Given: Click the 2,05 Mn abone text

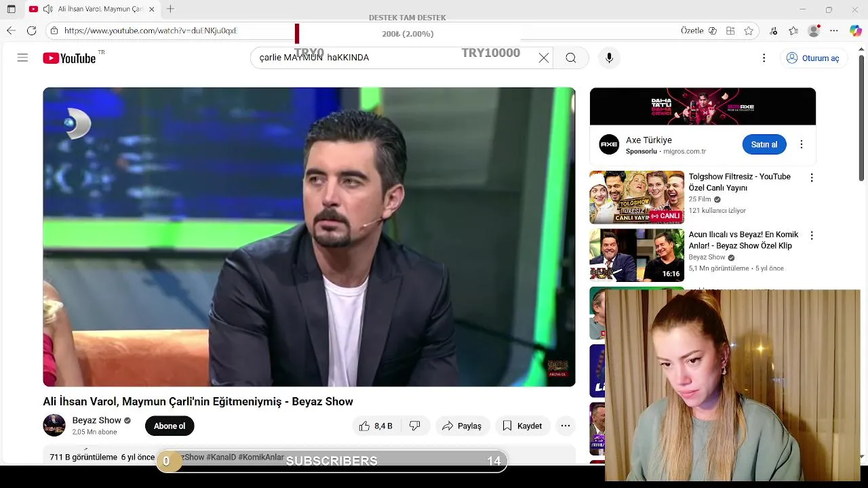Looking at the screenshot, I should [x=95, y=432].
